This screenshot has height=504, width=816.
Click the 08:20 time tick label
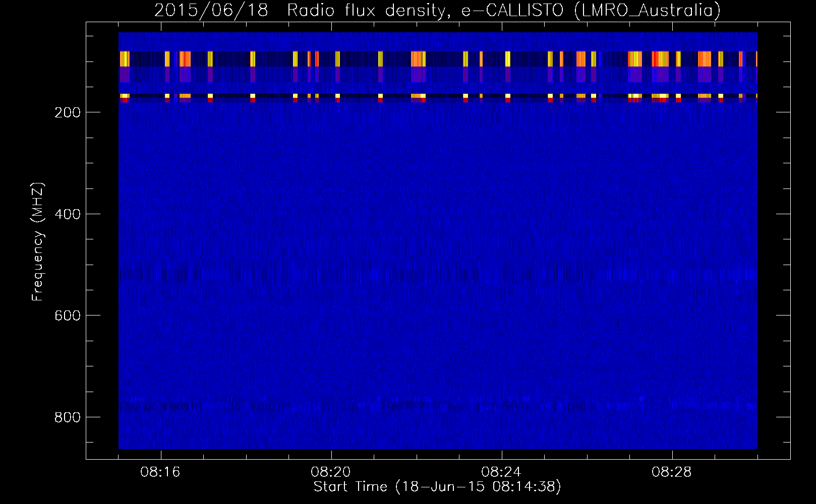331,472
